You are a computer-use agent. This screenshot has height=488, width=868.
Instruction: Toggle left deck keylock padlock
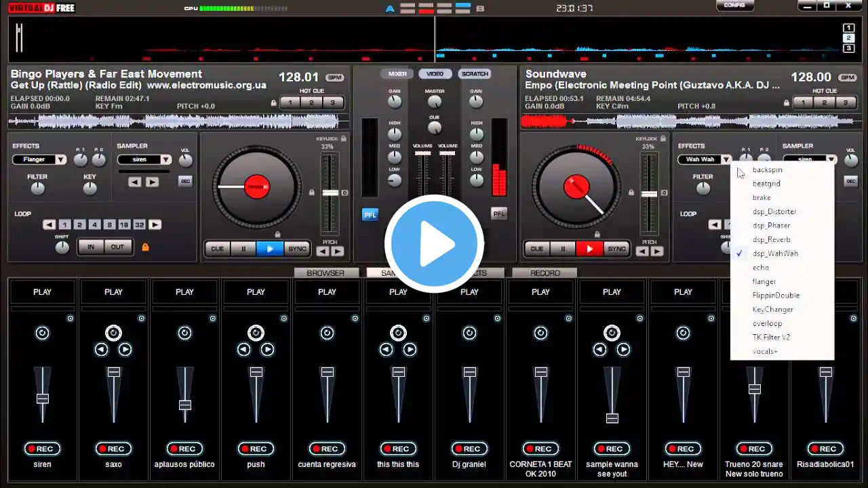(344, 138)
